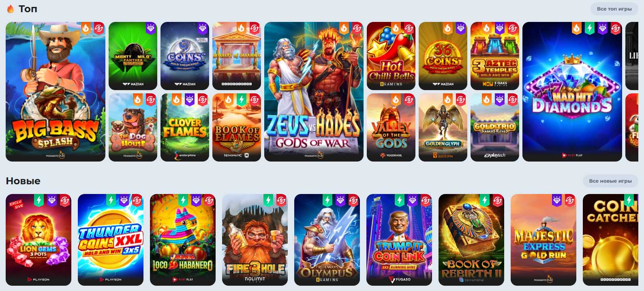Click the flame icon beside the Топ heading
Image resolution: width=644 pixels, height=291 pixels.
[x=11, y=9]
